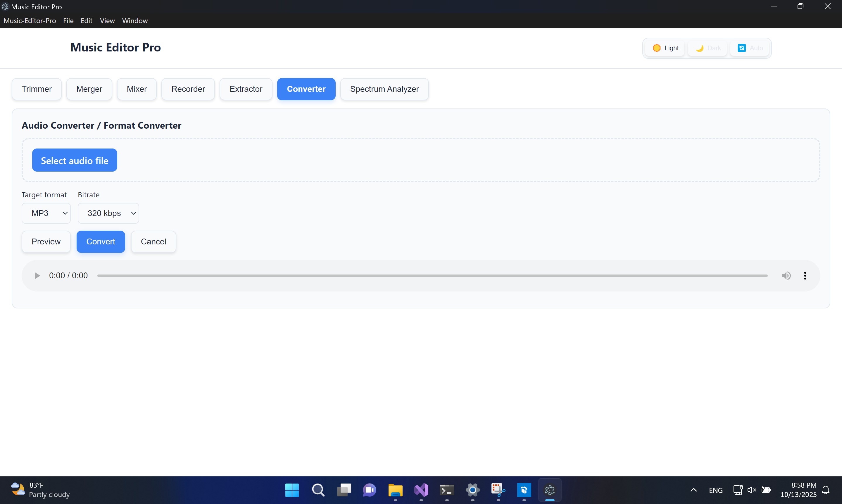Image resolution: width=842 pixels, height=504 pixels.
Task: Open the View menu
Action: point(107,21)
